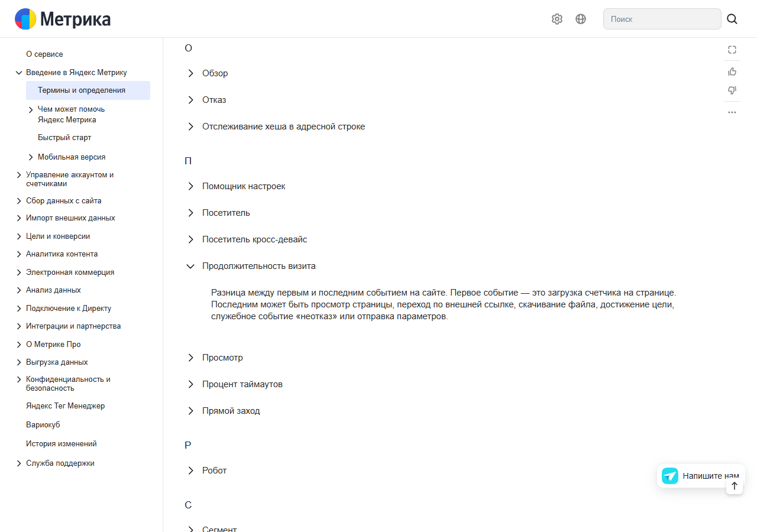Expand Служба поддержки sidebar section
Image resolution: width=757 pixels, height=532 pixels.
(x=19, y=463)
